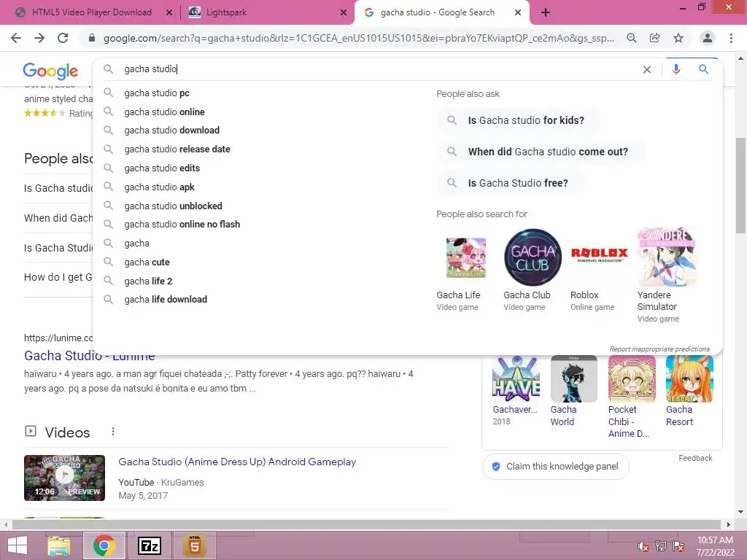Image resolution: width=747 pixels, height=560 pixels.
Task: Click the address bar URL
Action: click(x=358, y=38)
